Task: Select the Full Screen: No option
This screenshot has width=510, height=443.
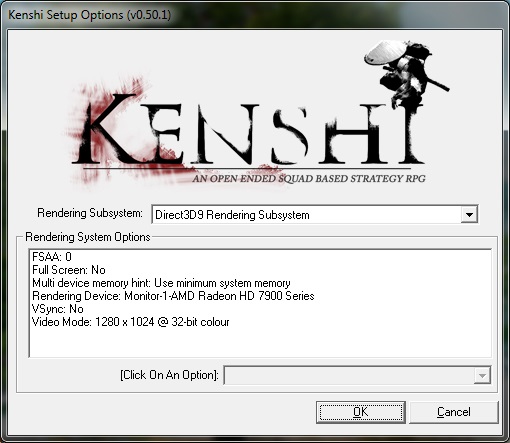Action: [x=69, y=270]
